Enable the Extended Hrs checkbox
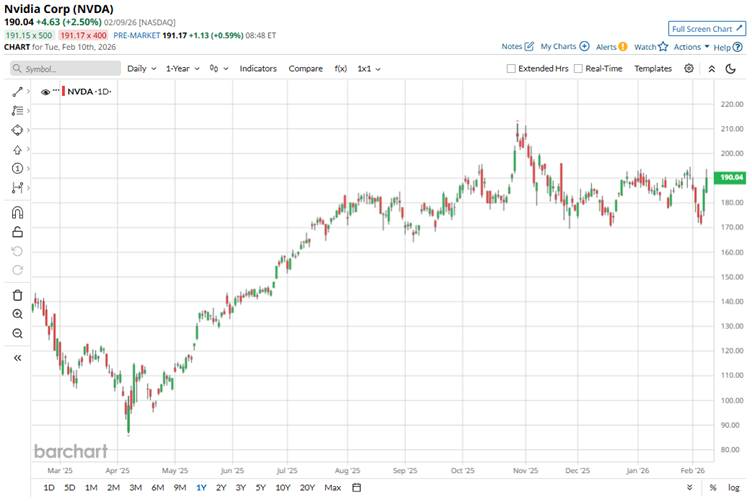 pyautogui.click(x=512, y=69)
